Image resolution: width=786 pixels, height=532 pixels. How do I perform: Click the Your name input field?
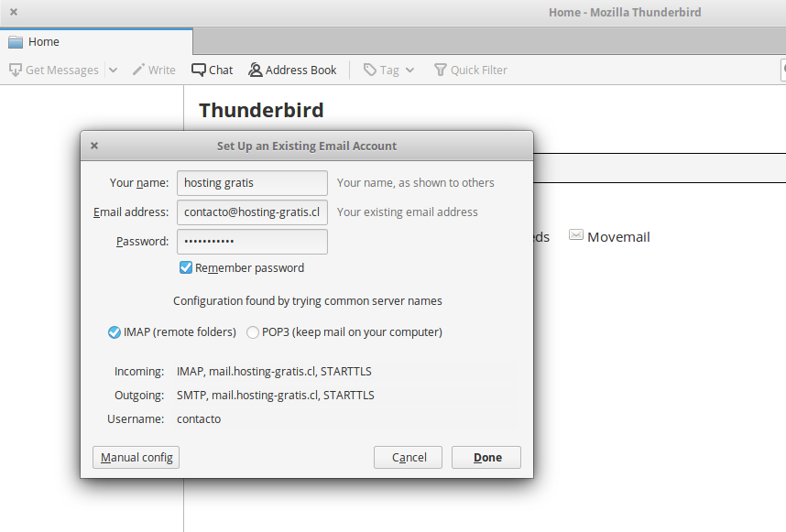[x=252, y=183]
